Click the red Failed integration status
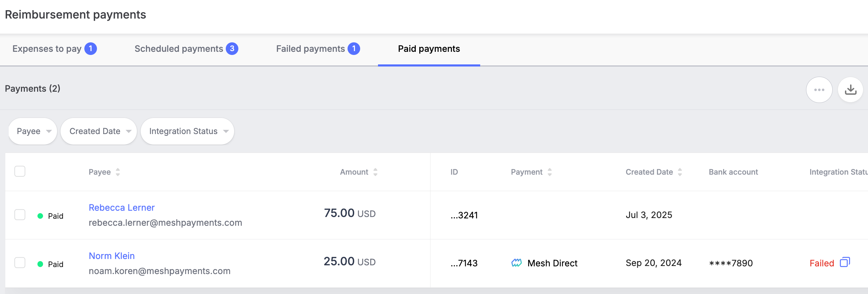The image size is (868, 294). tap(821, 263)
